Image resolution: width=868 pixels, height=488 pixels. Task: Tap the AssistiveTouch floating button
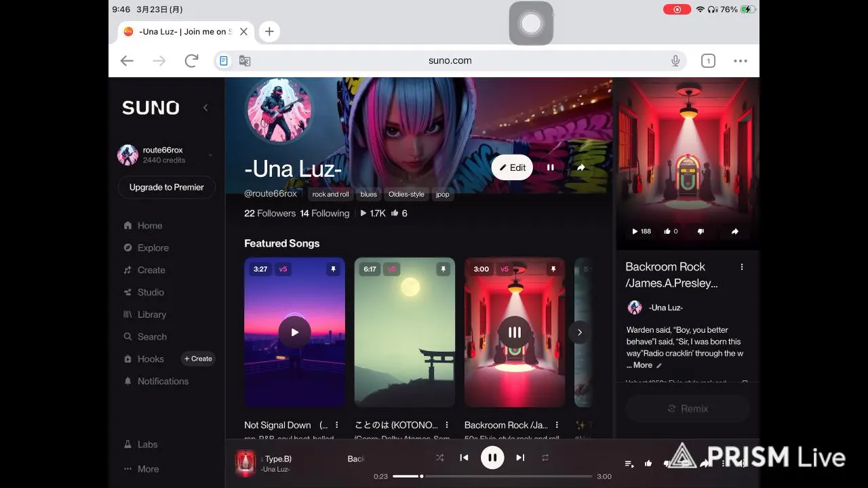(x=531, y=23)
